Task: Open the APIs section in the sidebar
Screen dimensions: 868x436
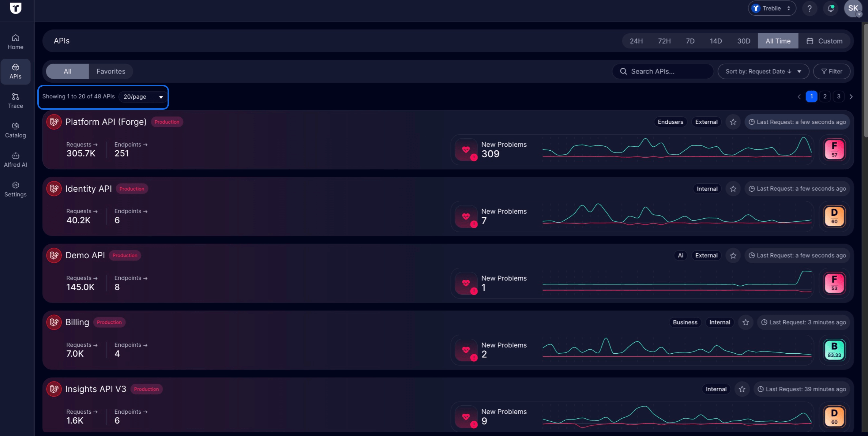Action: (15, 72)
